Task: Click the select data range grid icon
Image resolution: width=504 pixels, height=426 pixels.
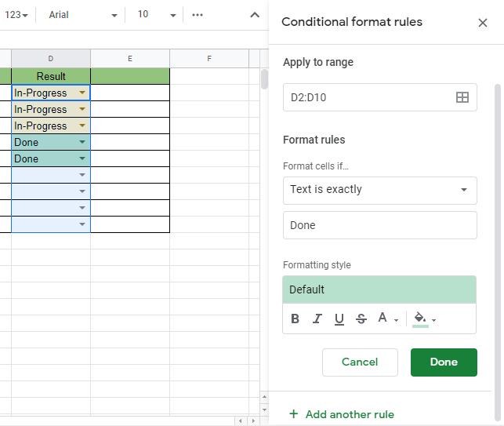Action: point(462,97)
